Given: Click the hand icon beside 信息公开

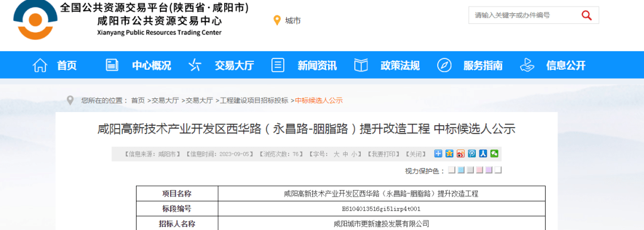Looking at the screenshot, I should 527,65.
